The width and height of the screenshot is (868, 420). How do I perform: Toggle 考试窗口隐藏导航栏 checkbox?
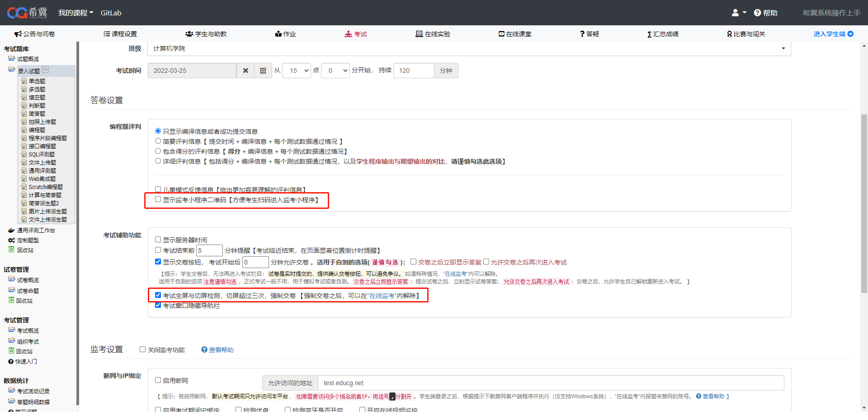pos(158,305)
